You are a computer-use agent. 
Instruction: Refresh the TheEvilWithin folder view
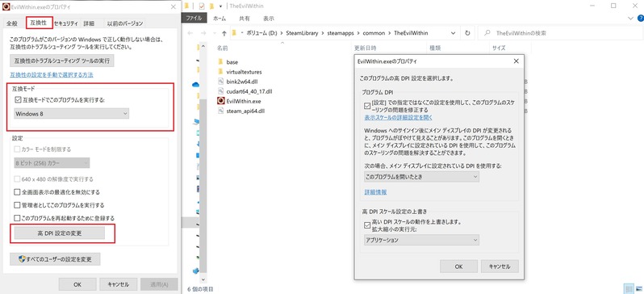point(467,33)
